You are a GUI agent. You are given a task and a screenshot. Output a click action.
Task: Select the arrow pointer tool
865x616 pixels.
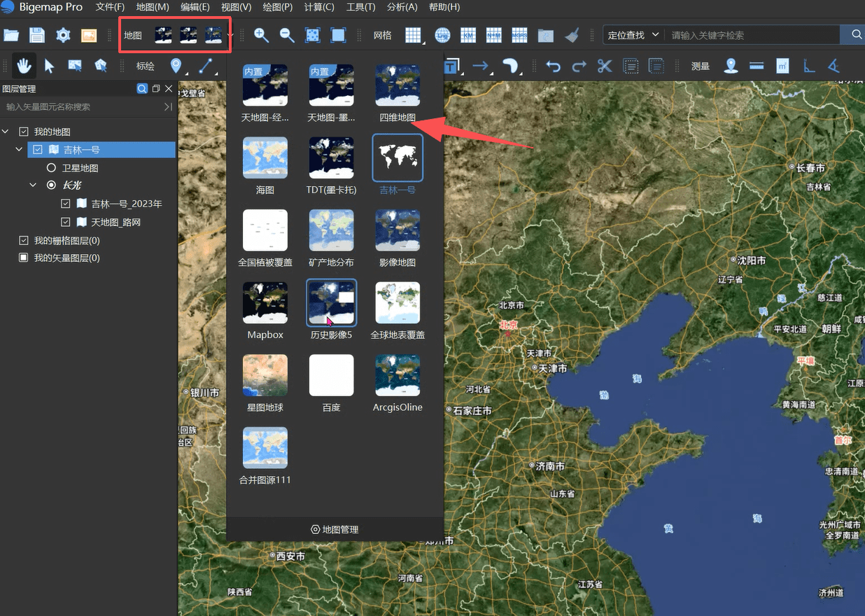(x=49, y=66)
